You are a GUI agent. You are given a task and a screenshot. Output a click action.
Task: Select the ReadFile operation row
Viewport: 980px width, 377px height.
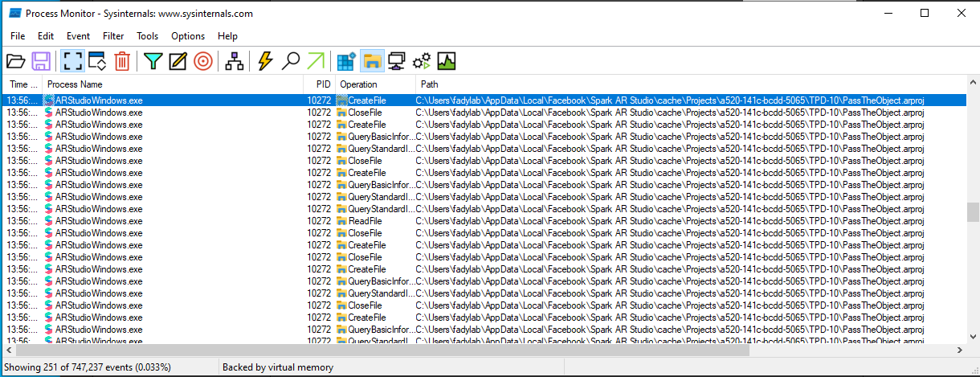pyautogui.click(x=484, y=221)
